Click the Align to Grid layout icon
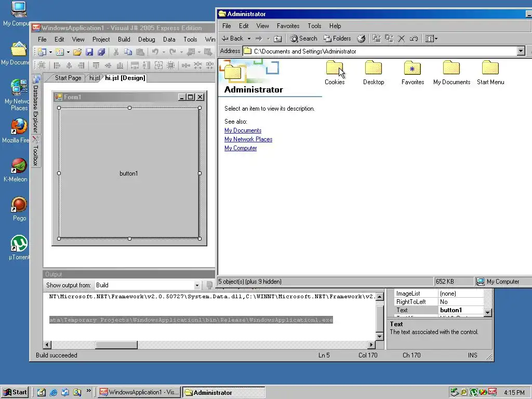This screenshot has height=399, width=532. click(42, 65)
